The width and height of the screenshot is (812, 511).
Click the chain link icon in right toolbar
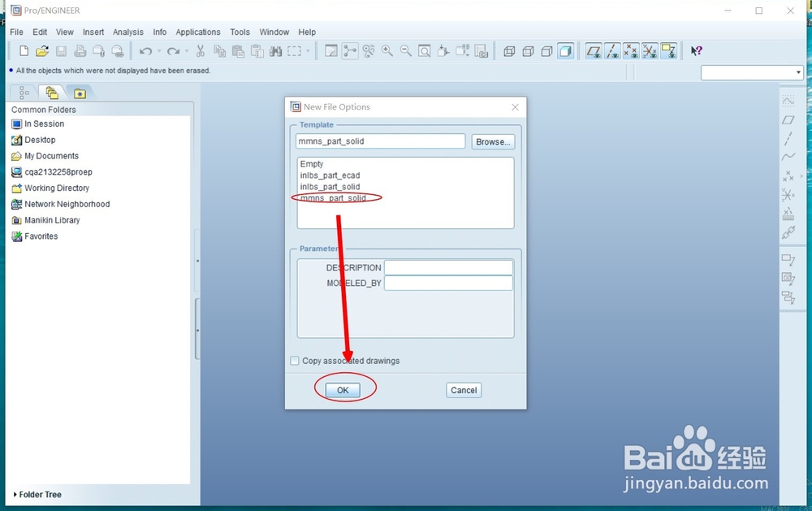point(788,232)
